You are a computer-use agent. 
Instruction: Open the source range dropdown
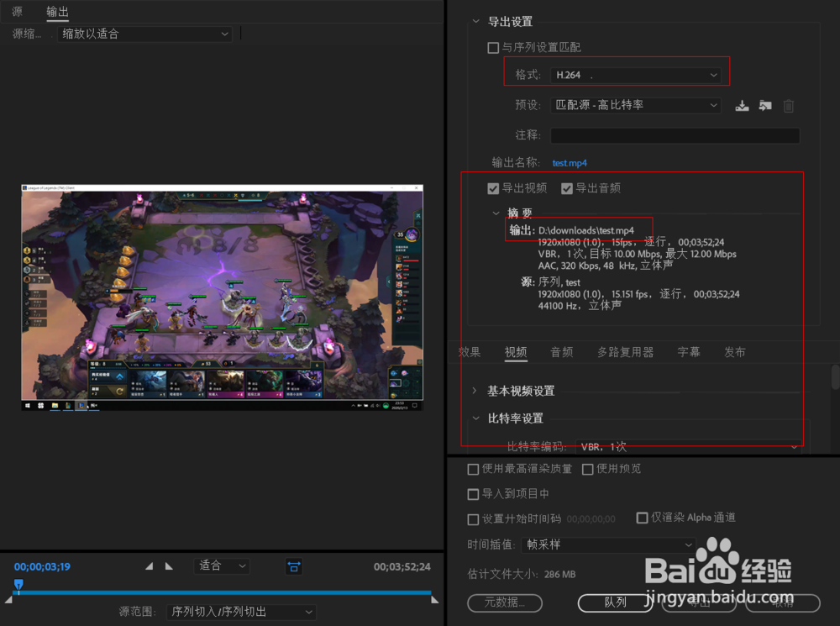[x=241, y=612]
